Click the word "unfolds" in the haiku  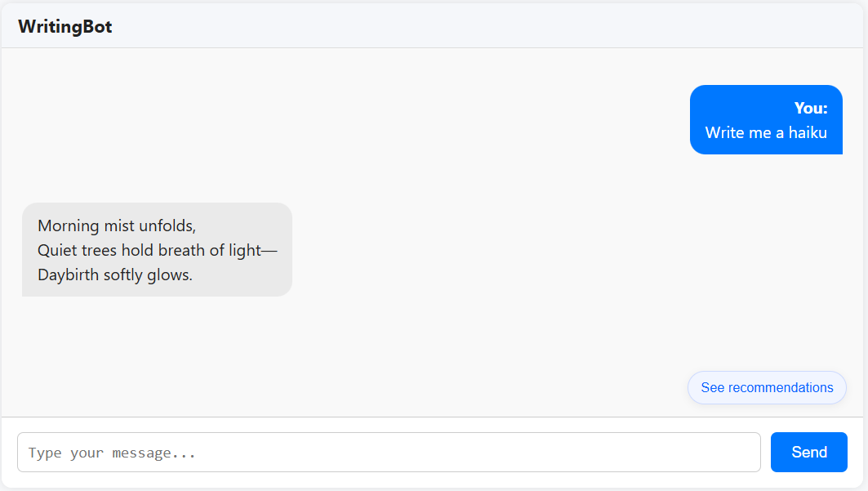tap(167, 225)
